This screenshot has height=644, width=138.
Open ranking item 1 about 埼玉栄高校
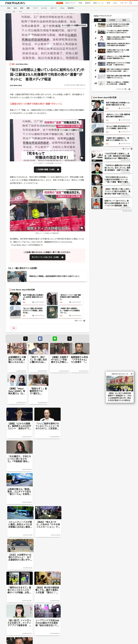click(x=112, y=25)
